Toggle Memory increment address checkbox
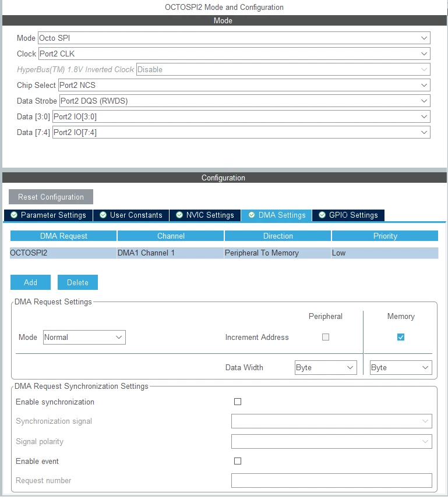The height and width of the screenshot is (500, 448). click(401, 337)
